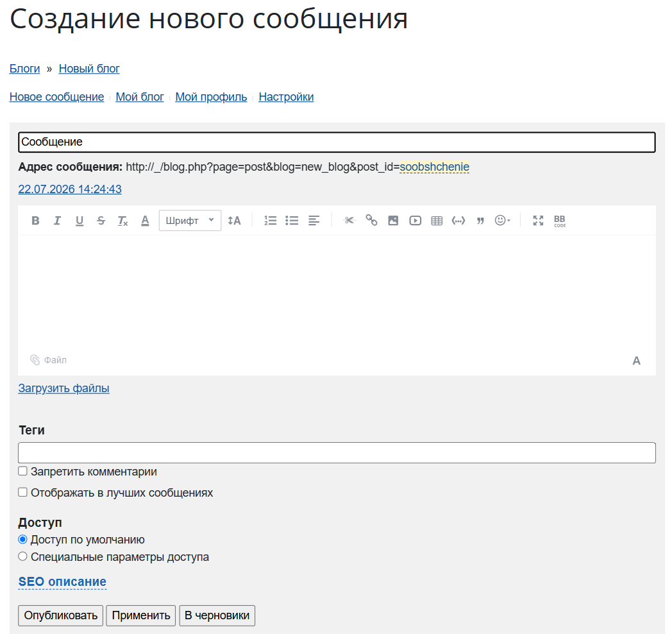
Task: Switch to BB code mode
Action: point(560,221)
